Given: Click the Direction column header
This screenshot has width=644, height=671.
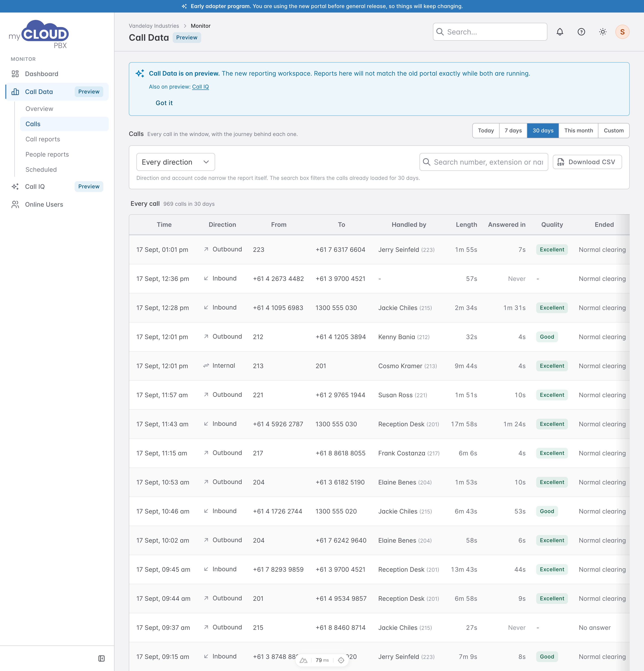Looking at the screenshot, I should pyautogui.click(x=222, y=225).
